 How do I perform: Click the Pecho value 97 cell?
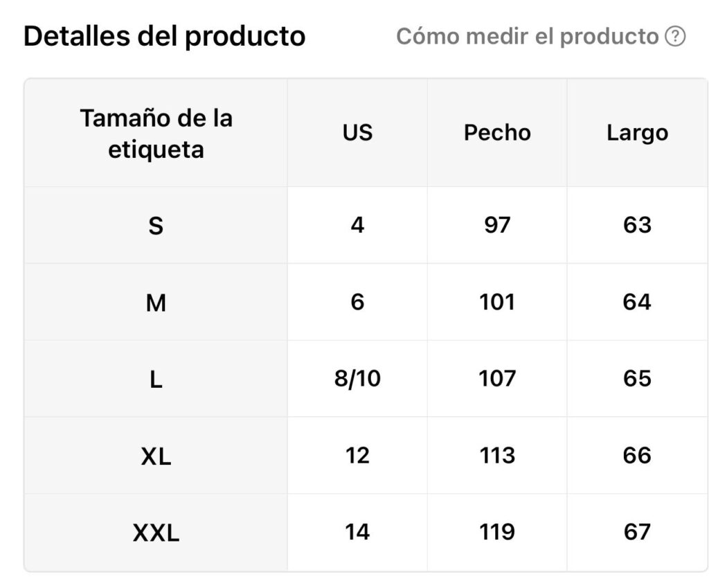click(497, 225)
